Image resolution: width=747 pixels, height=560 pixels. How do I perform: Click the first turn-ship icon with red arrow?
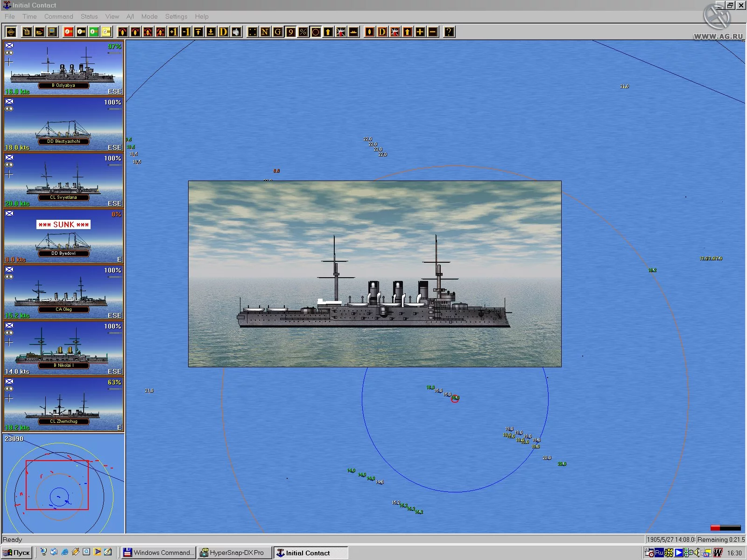[x=123, y=32]
